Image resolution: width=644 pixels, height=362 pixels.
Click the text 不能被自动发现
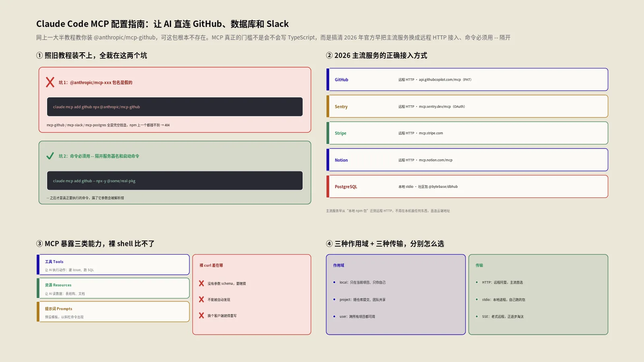219,300
